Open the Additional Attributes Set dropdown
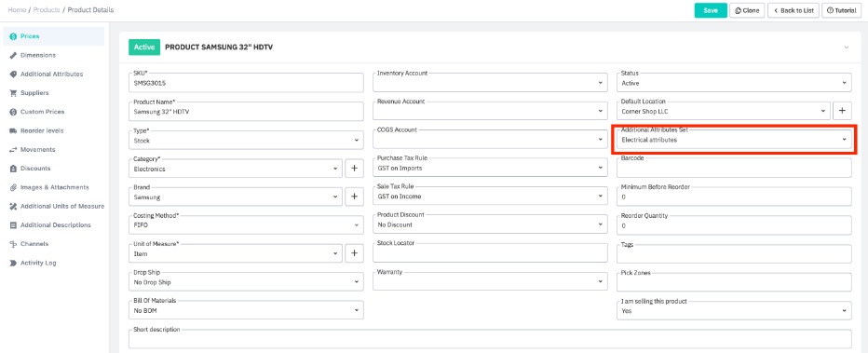Screen dimensions: 868x353 734,140
